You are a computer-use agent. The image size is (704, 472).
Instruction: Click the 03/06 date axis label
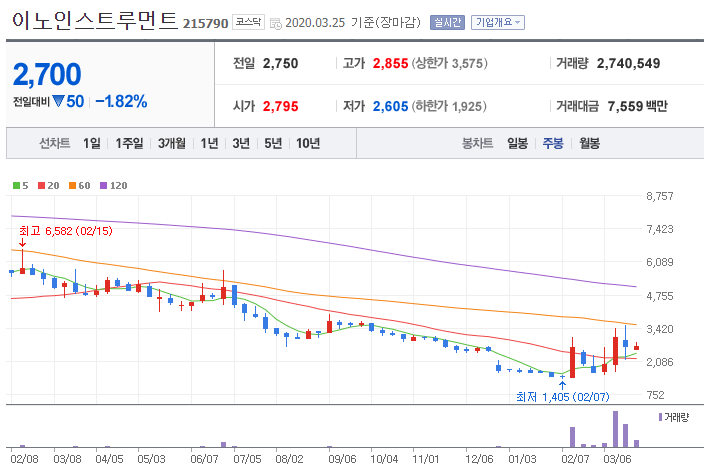617,459
